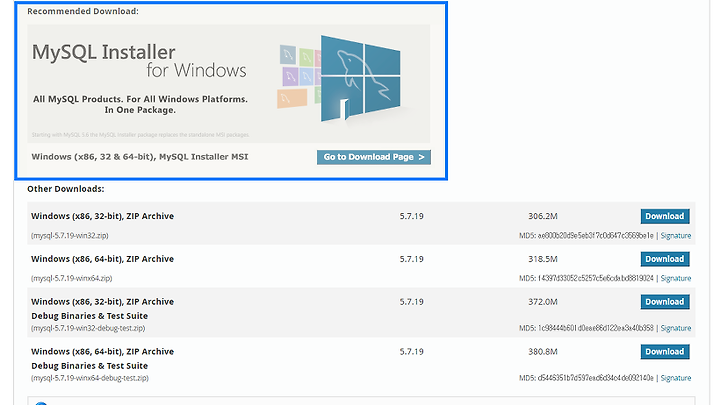Select file name '(mysql-5.7.19-winx64-debug-test.zip)'
Screen dimensions: 720x405
point(90,378)
